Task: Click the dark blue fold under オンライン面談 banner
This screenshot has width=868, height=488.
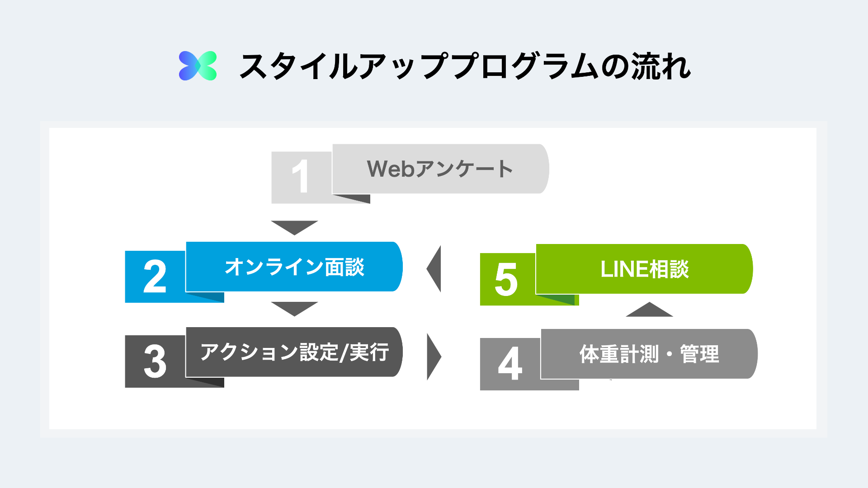Action: (x=212, y=297)
